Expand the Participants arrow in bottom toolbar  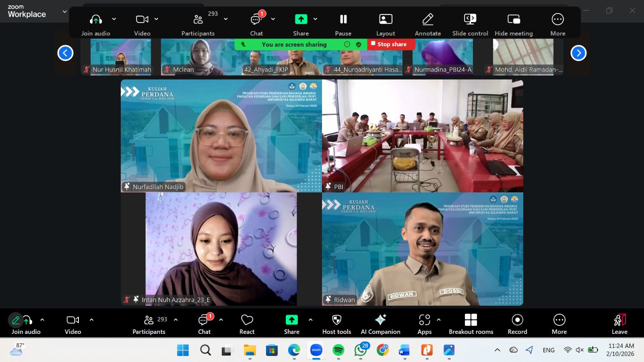point(176,320)
